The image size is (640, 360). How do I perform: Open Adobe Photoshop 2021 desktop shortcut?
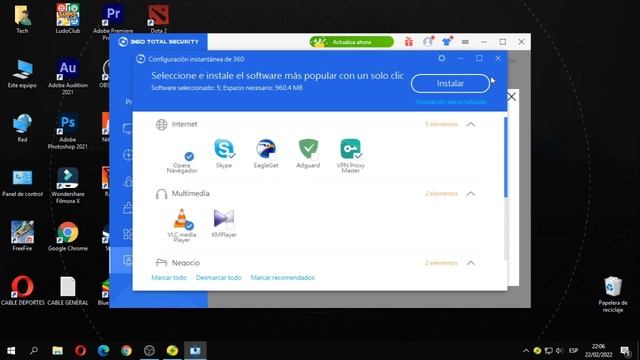click(x=68, y=131)
